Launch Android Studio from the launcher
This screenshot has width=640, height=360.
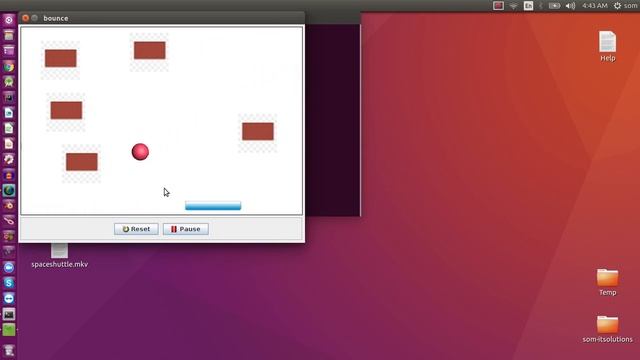tap(9, 82)
